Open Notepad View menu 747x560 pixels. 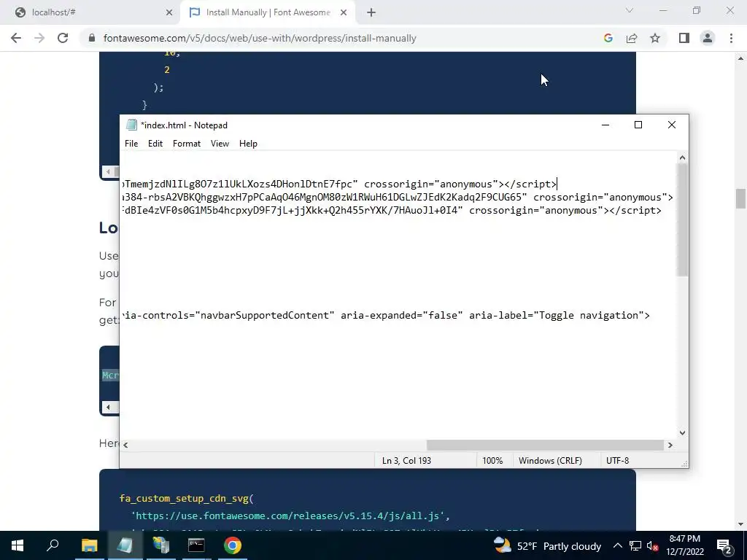pyautogui.click(x=220, y=144)
